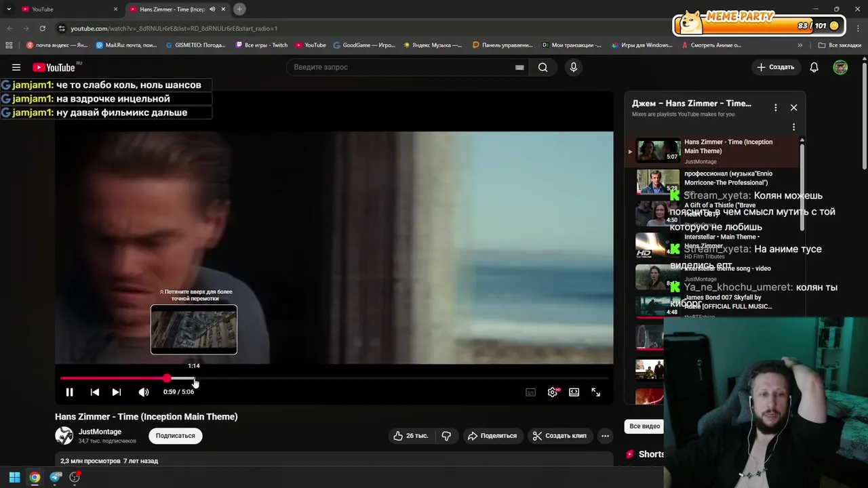The height and width of the screenshot is (488, 868).
Task: View site information icon in address bar
Action: tap(62, 28)
